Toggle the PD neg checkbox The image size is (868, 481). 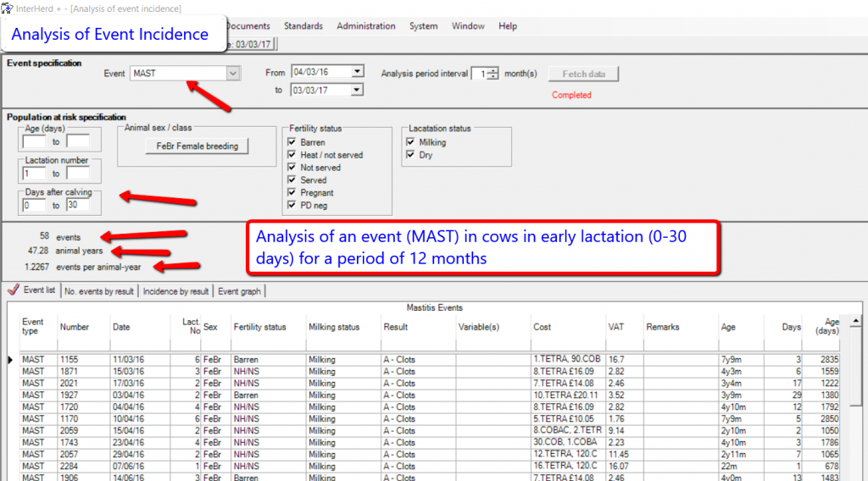[292, 205]
